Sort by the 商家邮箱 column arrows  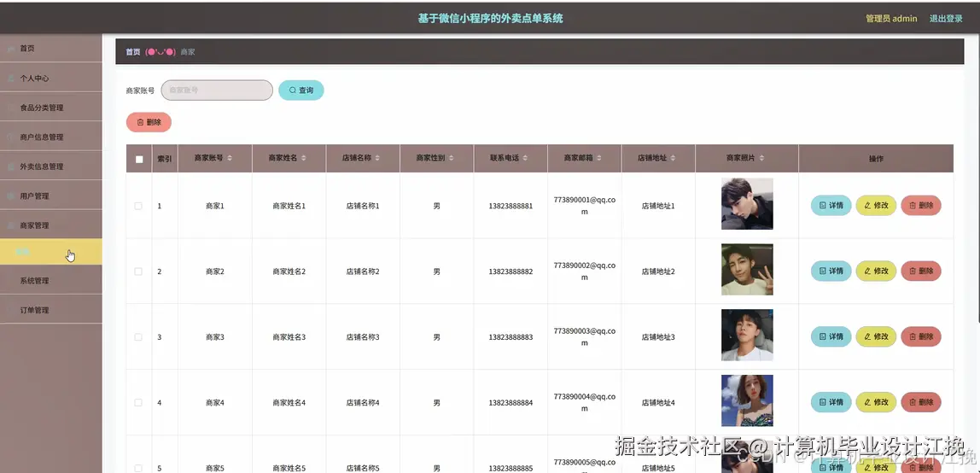598,159
